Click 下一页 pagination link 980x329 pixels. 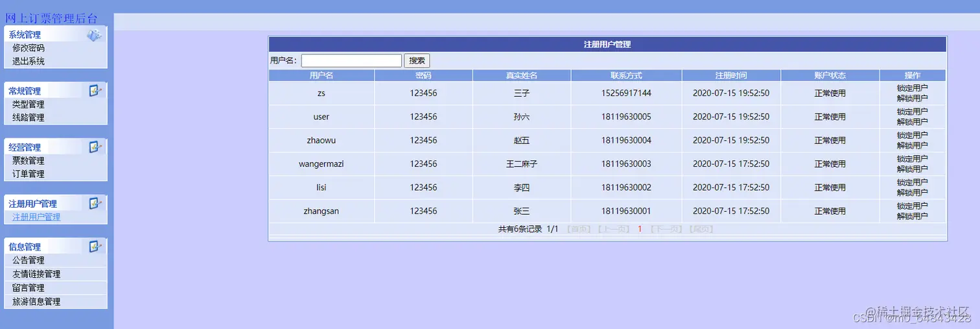coord(666,229)
